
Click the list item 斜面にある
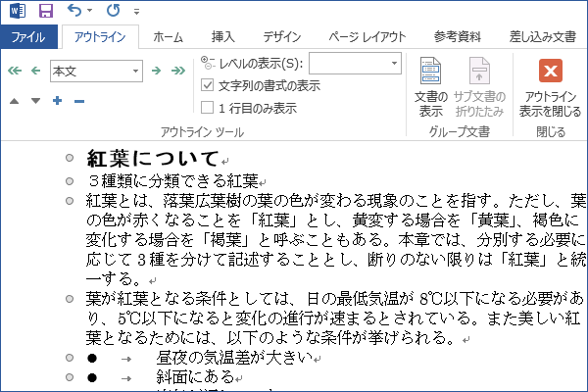195,377
